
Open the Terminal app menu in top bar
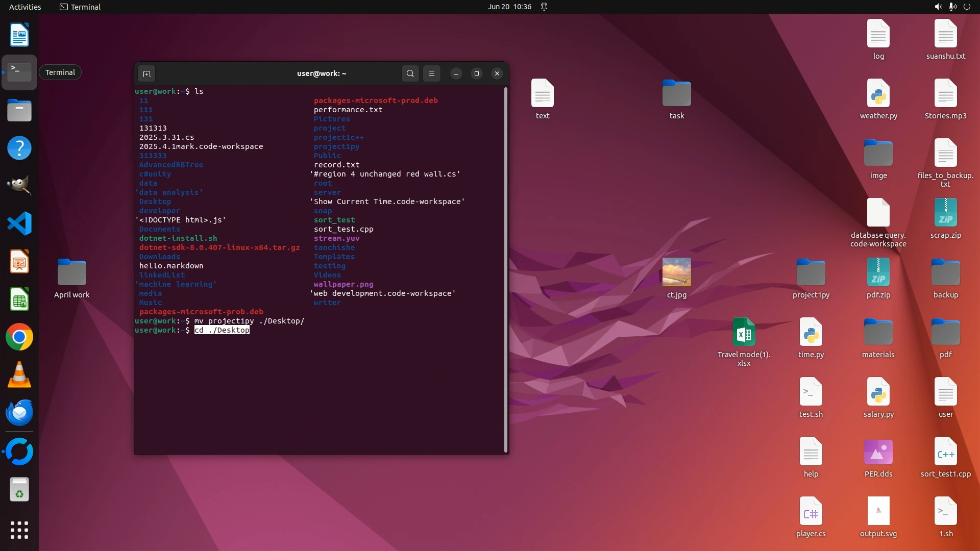80,7
